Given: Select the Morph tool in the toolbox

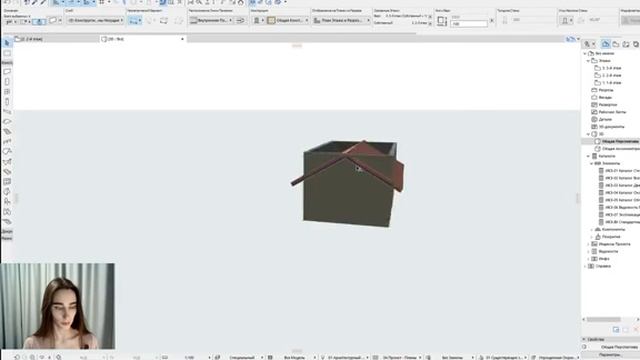Looking at the screenshot, I should [7, 191].
